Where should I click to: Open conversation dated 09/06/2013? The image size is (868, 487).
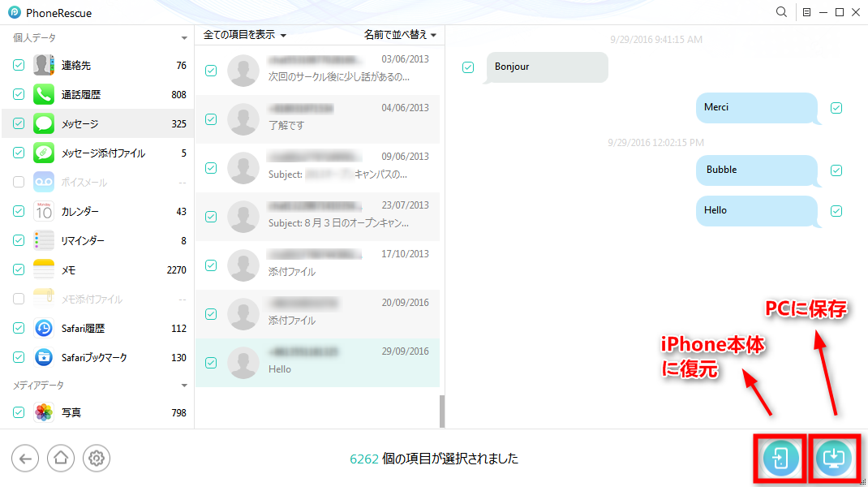point(318,168)
